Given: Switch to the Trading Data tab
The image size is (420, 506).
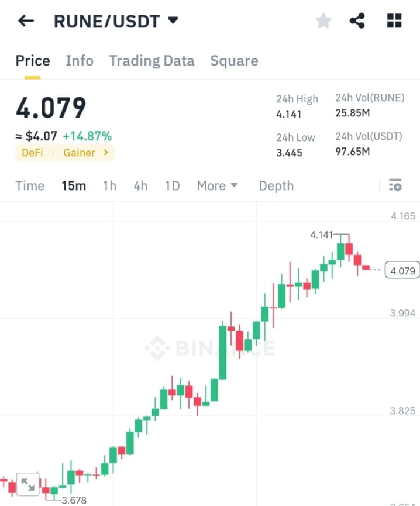Looking at the screenshot, I should 152,60.
